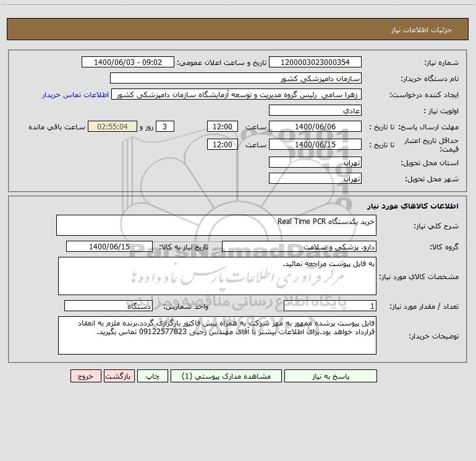Click the buyer name field سازمان دامپزشکی کشور

236,78
